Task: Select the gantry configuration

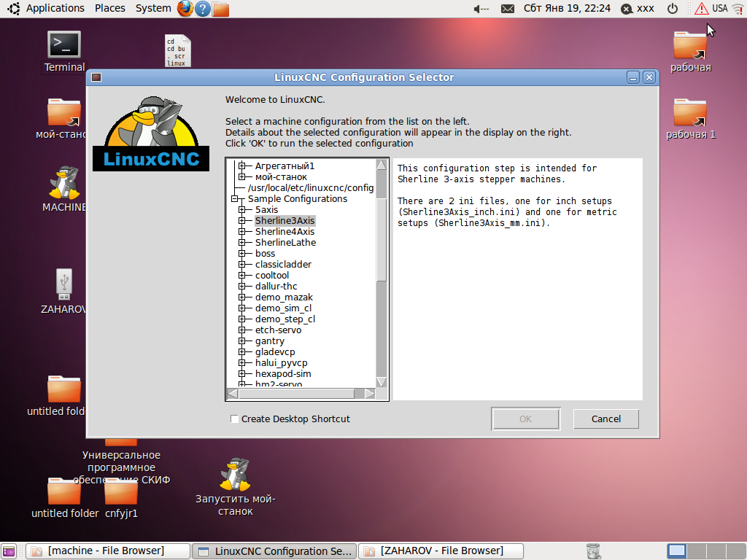Action: coord(270,341)
